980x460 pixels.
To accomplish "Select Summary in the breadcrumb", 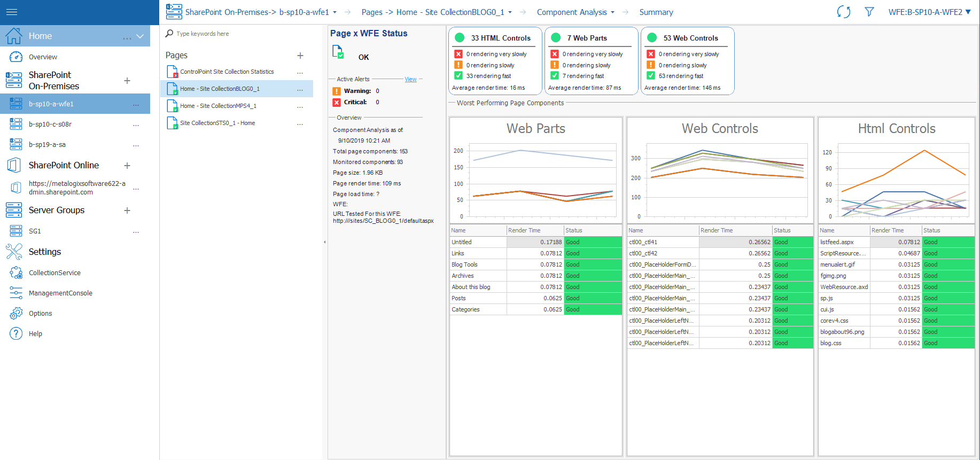I will tap(656, 12).
